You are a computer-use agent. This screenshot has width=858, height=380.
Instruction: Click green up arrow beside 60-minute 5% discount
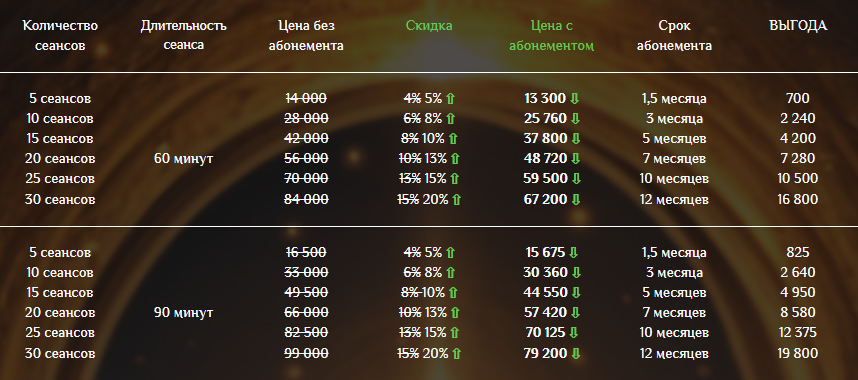pos(450,99)
